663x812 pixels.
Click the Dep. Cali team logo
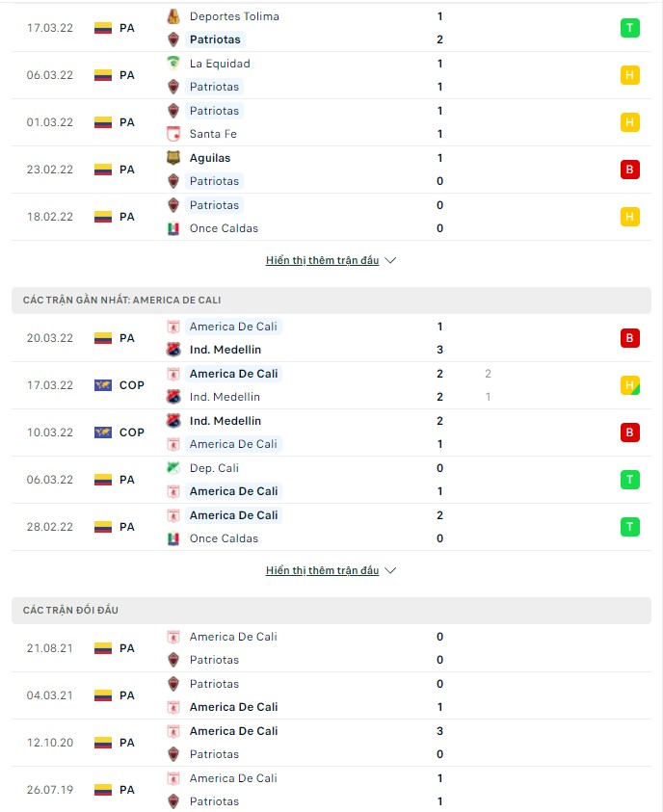[173, 468]
